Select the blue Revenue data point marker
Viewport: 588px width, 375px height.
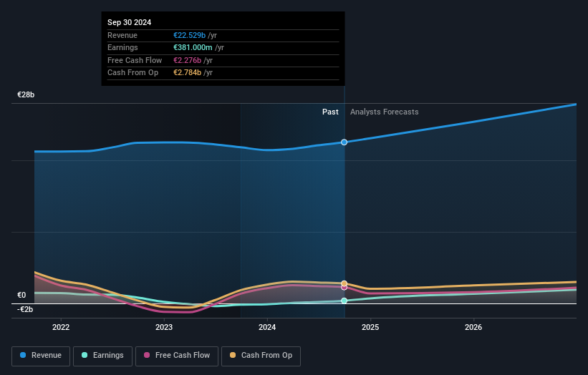pyautogui.click(x=344, y=142)
